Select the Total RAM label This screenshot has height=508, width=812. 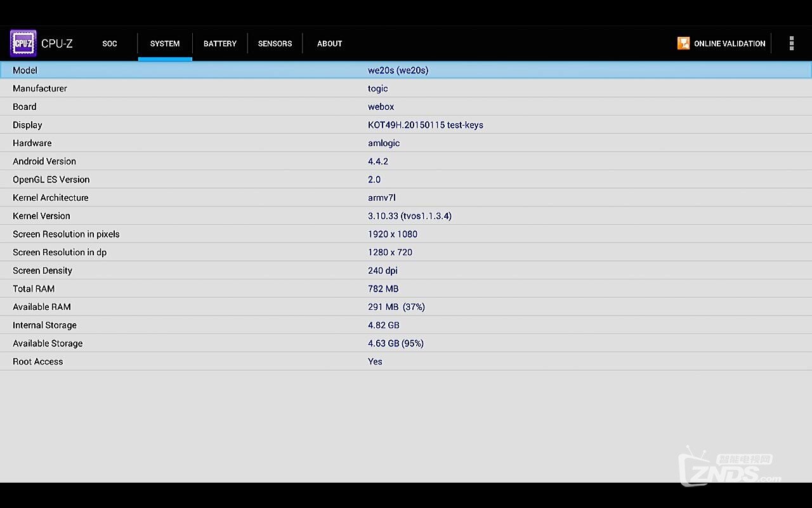34,289
